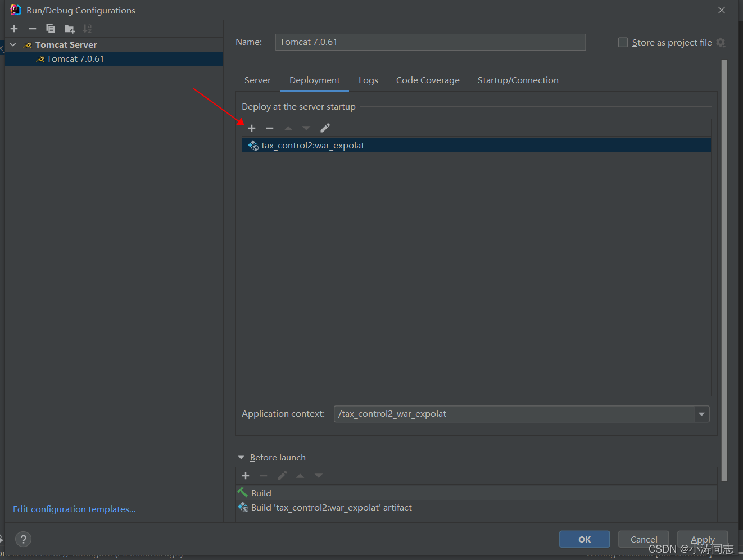Click the Apply button
The width and height of the screenshot is (743, 560).
coord(703,539)
